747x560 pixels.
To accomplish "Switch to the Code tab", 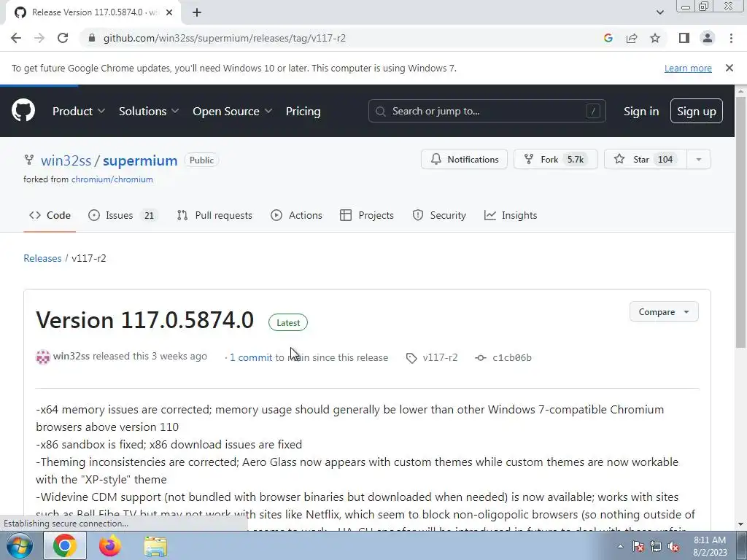I will [x=50, y=215].
